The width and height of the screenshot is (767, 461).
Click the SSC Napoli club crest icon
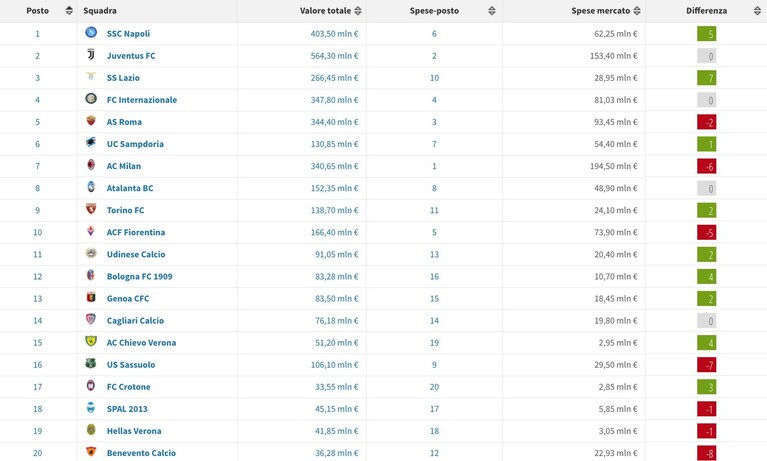tap(91, 32)
